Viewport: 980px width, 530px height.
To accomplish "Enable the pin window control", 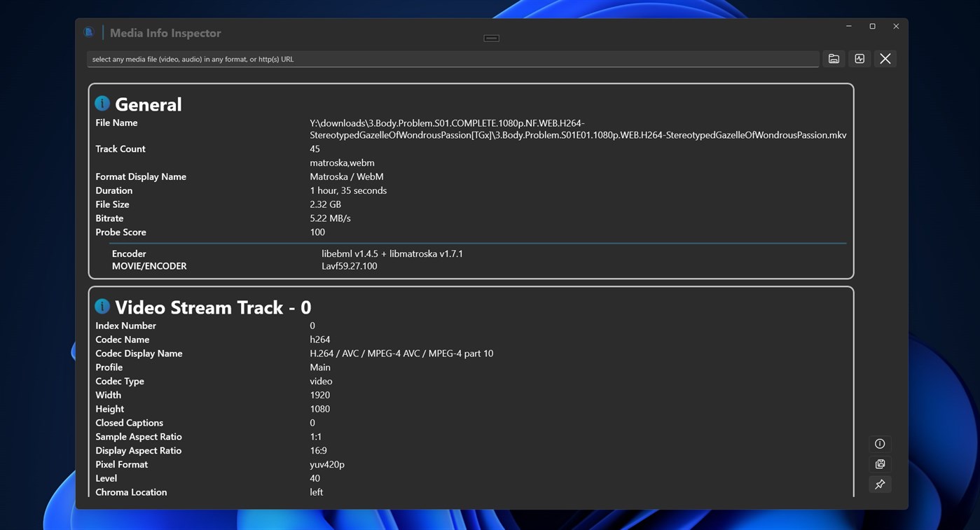I will point(879,484).
